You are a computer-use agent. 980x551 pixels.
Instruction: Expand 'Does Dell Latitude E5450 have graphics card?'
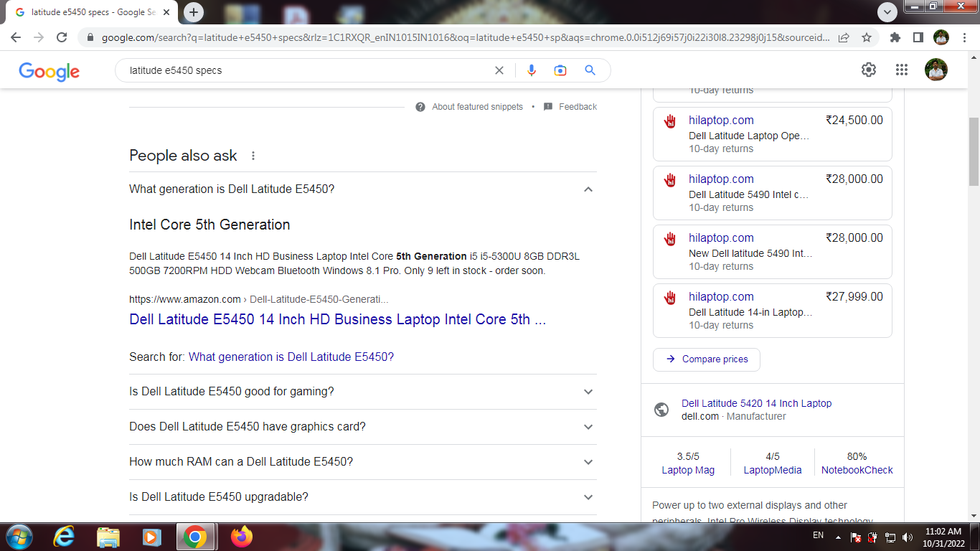(x=363, y=427)
